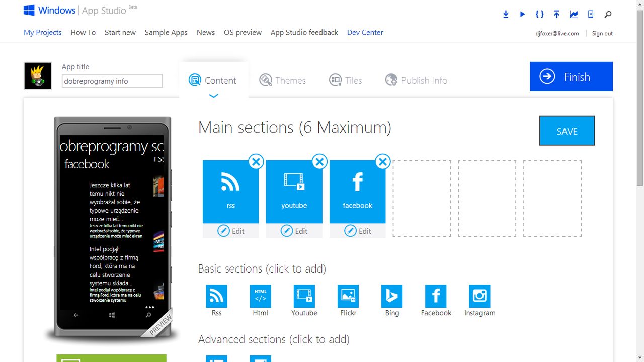Open the News page
The width and height of the screenshot is (644, 362).
(206, 32)
